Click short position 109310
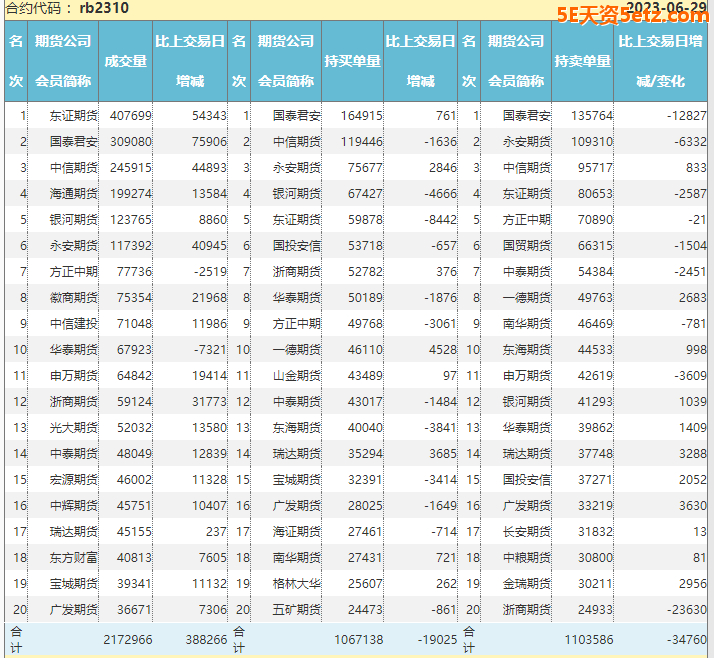This screenshot has width=714, height=658. [x=592, y=142]
